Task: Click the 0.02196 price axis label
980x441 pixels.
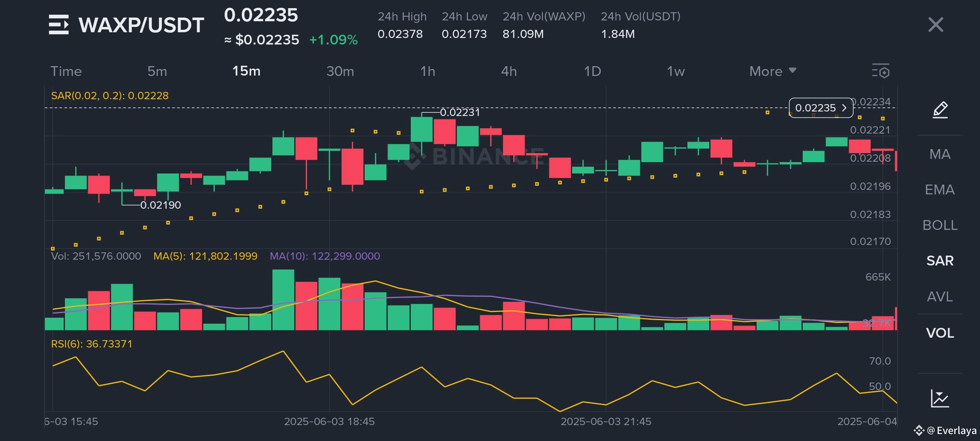Action: [x=870, y=186]
